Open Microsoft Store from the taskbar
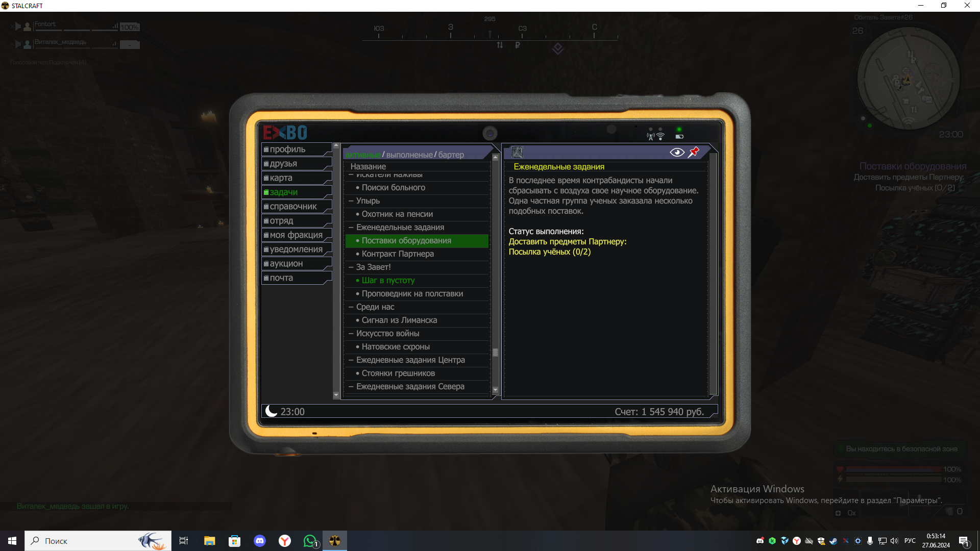 [x=234, y=541]
